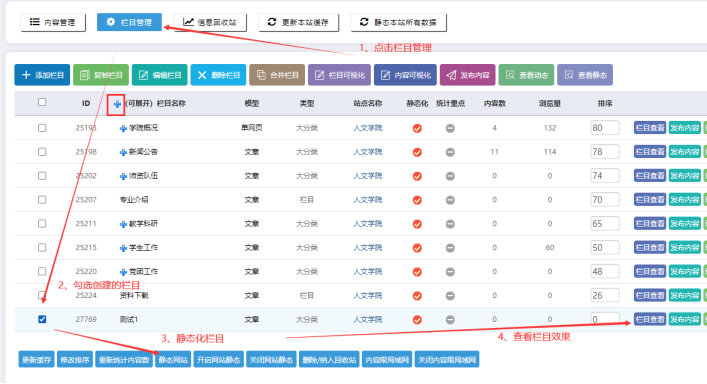This screenshot has height=384, width=707.
Task: Click the sort order field showing 80
Action: pos(605,128)
